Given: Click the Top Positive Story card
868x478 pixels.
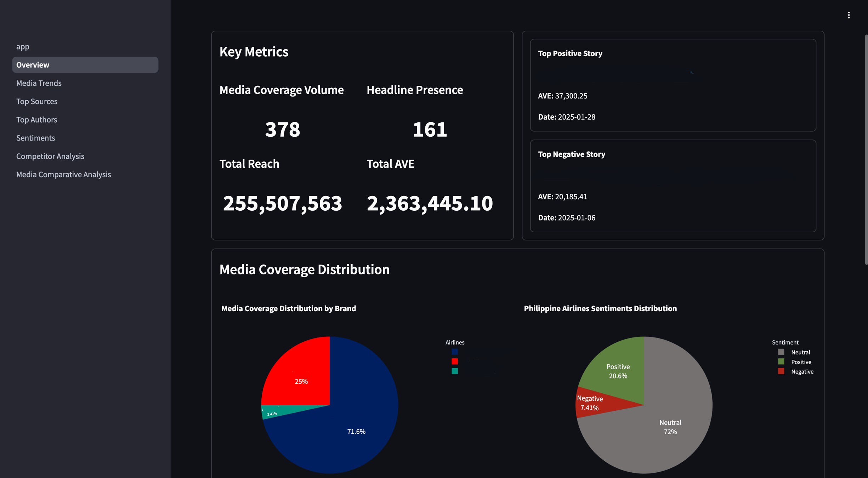Looking at the screenshot, I should click(x=673, y=85).
